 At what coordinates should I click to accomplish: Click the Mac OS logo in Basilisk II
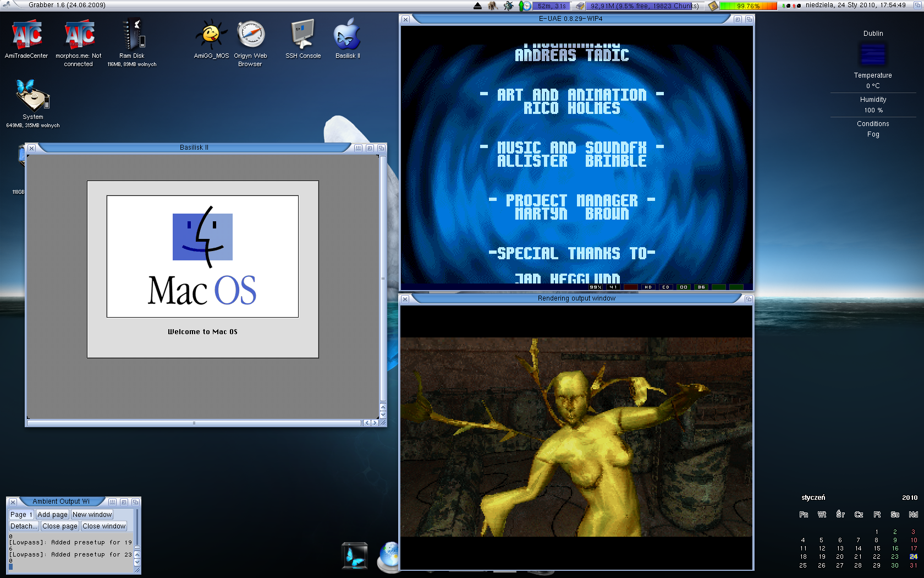point(202,257)
